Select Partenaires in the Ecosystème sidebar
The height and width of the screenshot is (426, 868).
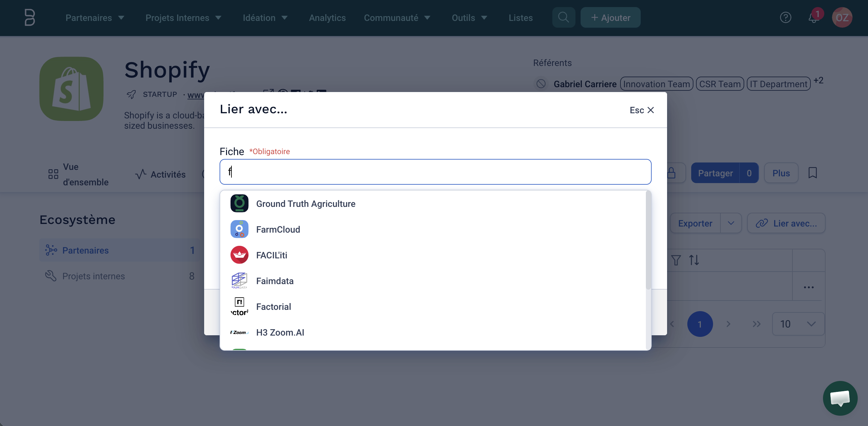120,250
